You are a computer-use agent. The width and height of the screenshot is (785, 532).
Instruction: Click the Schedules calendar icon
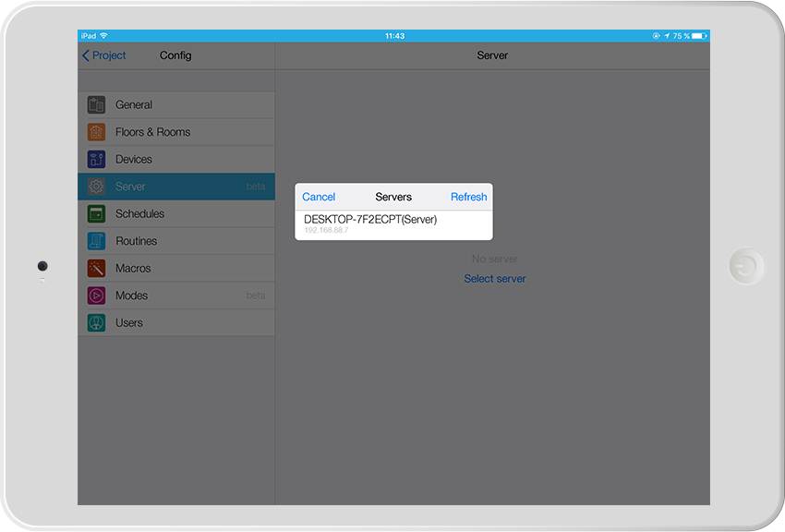(x=96, y=214)
